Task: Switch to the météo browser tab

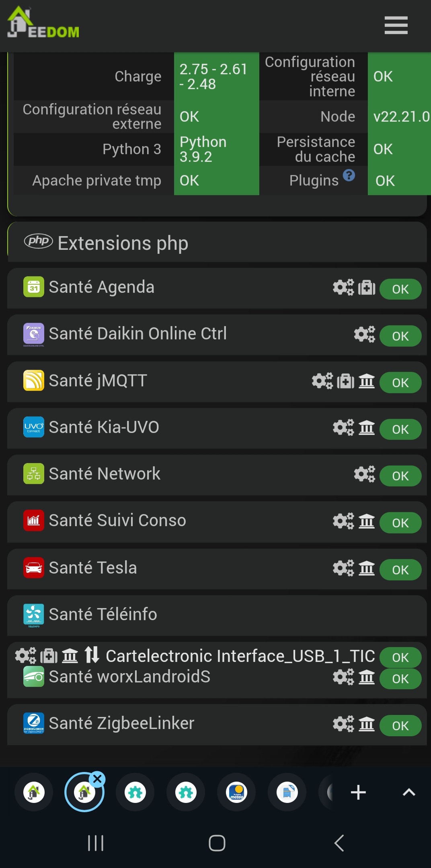Action: pos(236,792)
